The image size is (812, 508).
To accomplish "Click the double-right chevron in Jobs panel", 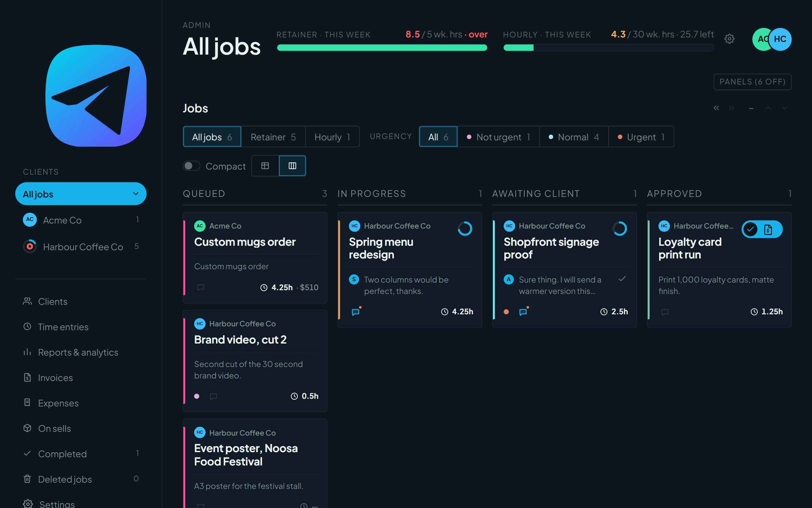I will pos(731,108).
